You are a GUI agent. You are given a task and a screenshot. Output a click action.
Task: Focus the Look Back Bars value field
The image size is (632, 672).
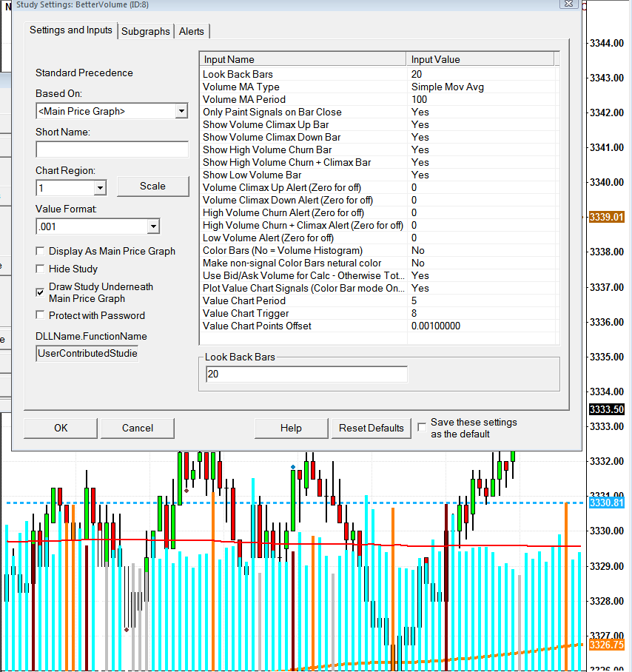tap(306, 374)
